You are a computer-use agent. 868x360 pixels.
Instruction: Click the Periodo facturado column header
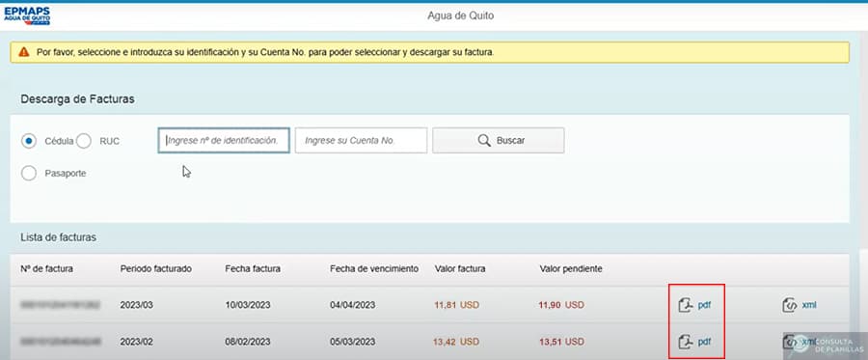[x=155, y=268]
